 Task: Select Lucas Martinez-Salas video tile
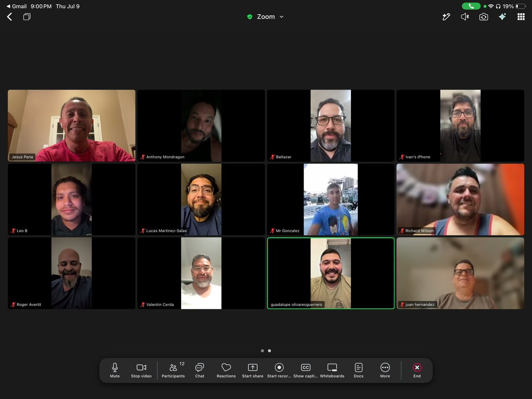point(201,200)
